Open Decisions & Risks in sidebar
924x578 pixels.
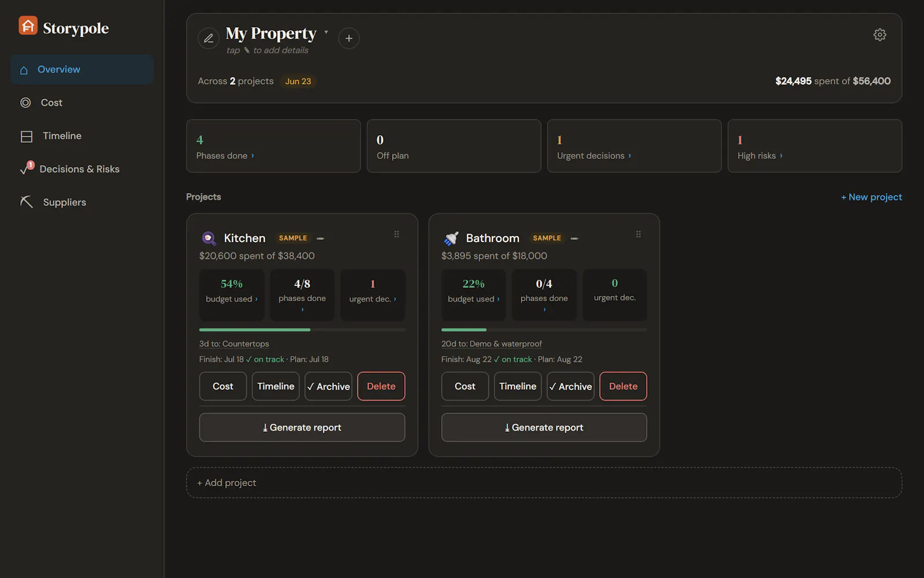point(82,169)
